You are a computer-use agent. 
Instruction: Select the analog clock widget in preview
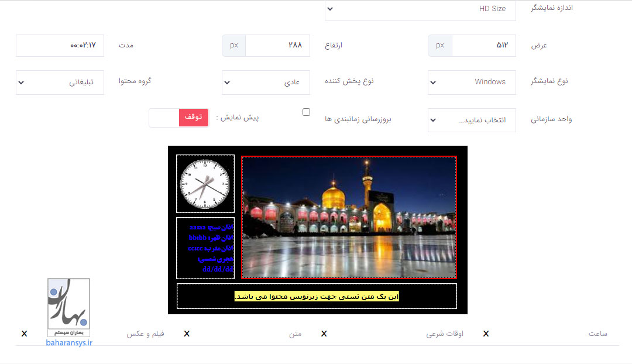[205, 183]
